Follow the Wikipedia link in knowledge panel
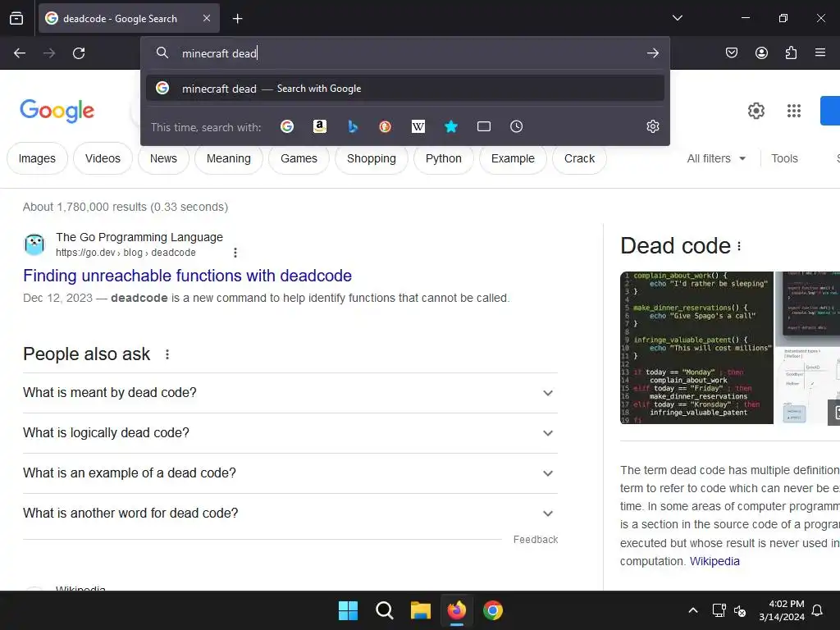Viewport: 840px width, 630px height. point(714,561)
